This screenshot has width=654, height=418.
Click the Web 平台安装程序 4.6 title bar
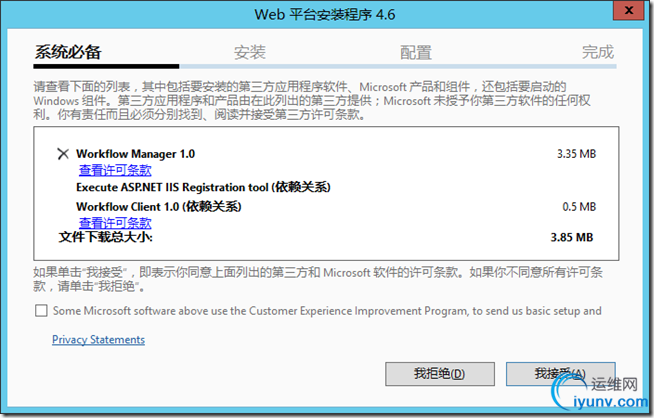pyautogui.click(x=325, y=15)
